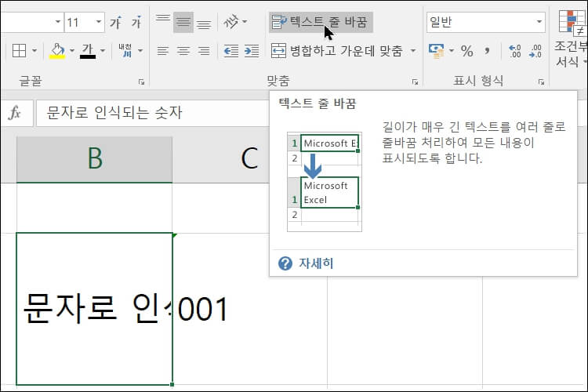Decrease font size with smaller 가 icon
This screenshot has height=392, width=588.
tap(136, 23)
